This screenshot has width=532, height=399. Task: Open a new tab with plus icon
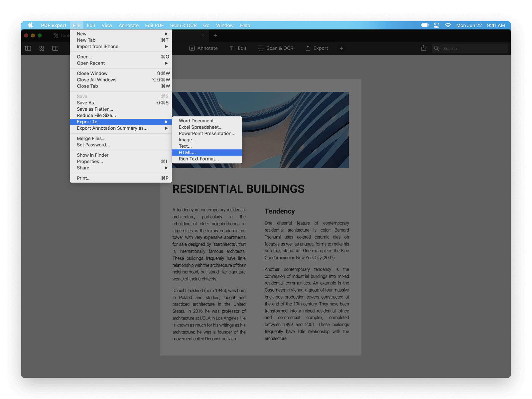click(x=215, y=36)
